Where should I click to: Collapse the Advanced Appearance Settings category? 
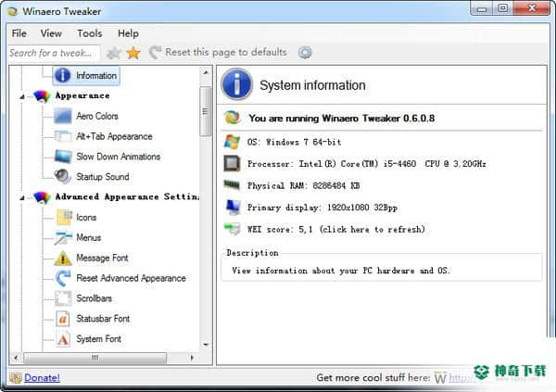(22, 197)
